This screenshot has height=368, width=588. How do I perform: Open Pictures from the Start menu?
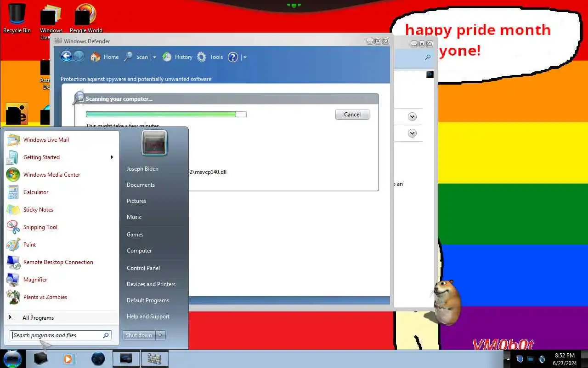136,201
